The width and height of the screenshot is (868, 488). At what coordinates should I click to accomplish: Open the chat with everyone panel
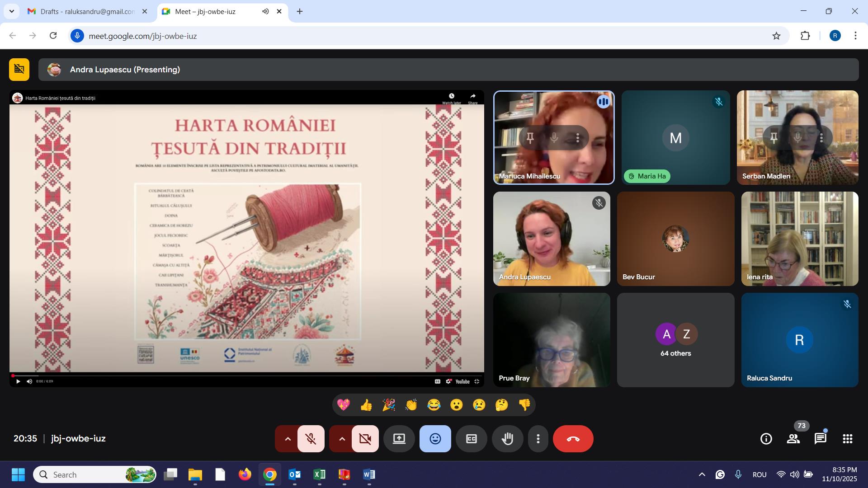tap(820, 439)
